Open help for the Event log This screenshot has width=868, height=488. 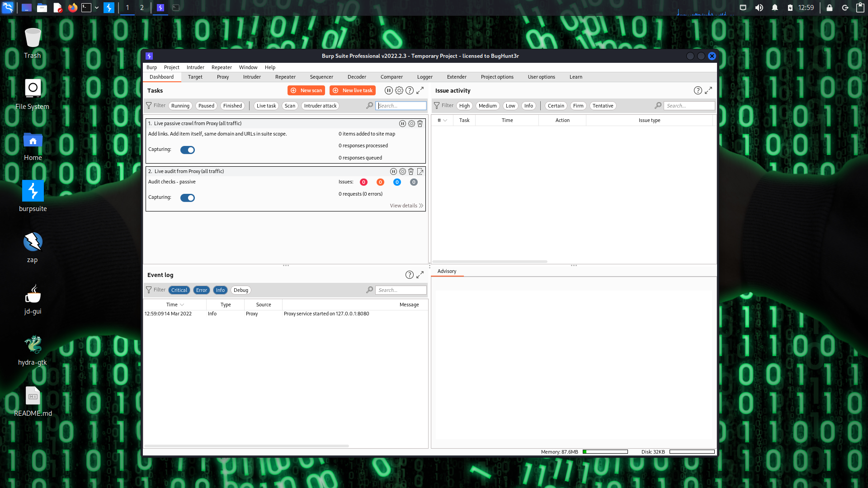coord(410,275)
